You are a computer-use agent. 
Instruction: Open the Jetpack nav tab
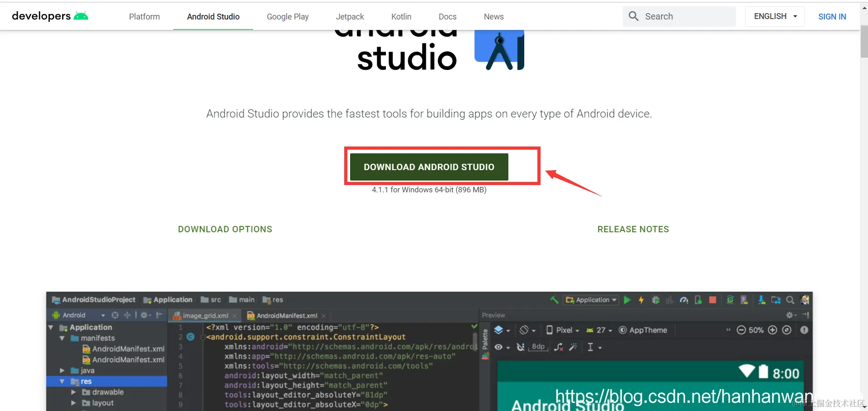(x=350, y=17)
